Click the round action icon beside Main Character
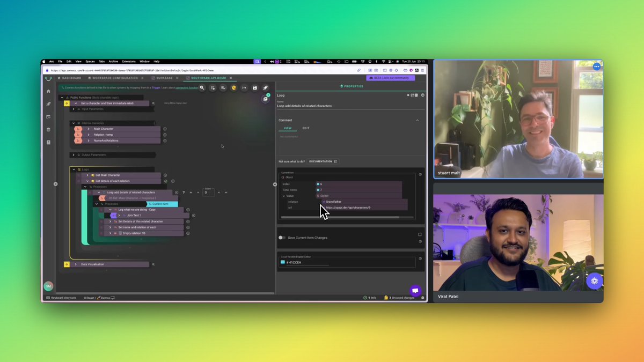This screenshot has width=644, height=362. (x=165, y=129)
